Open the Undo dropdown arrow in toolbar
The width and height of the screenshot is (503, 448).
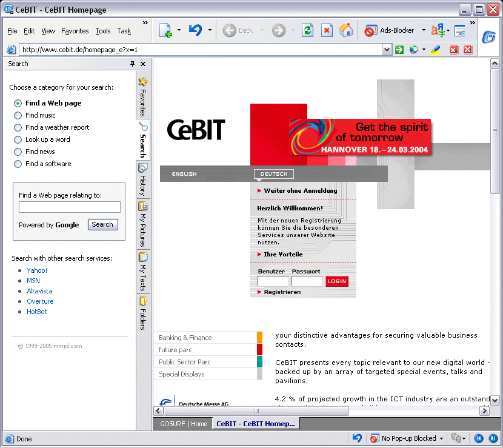click(210, 30)
